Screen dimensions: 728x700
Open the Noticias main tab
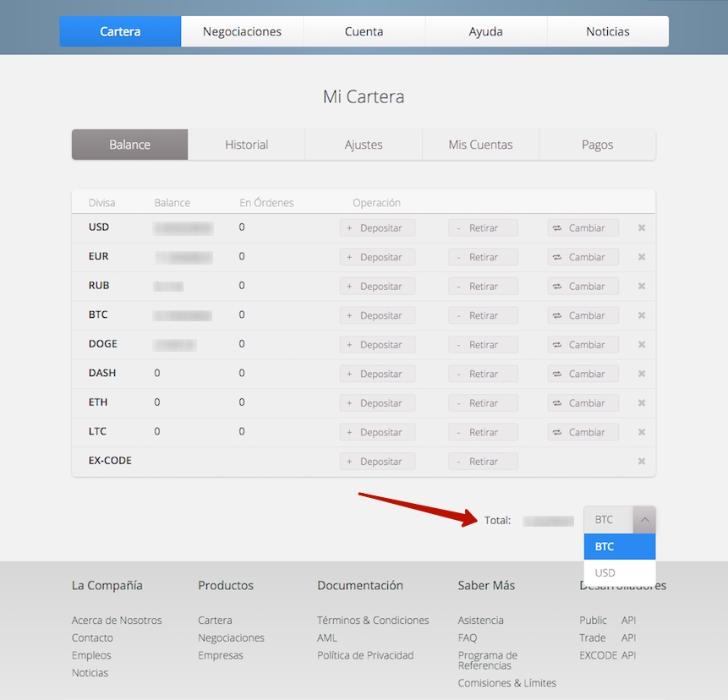pyautogui.click(x=608, y=31)
